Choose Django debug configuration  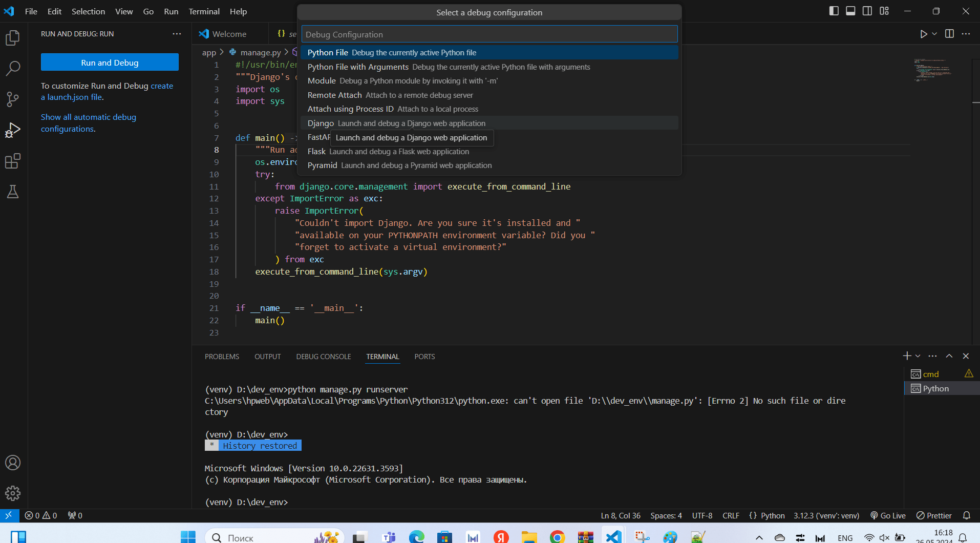(489, 123)
